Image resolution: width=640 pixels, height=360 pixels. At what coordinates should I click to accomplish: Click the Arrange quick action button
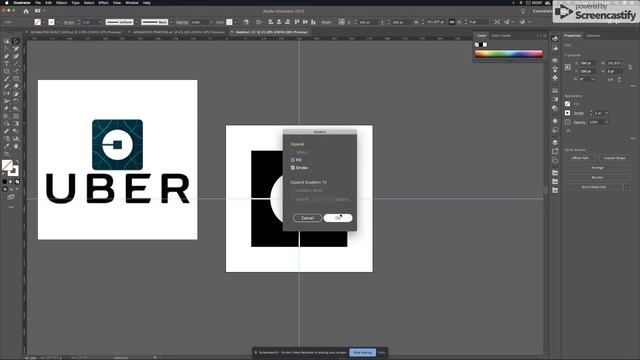(597, 168)
